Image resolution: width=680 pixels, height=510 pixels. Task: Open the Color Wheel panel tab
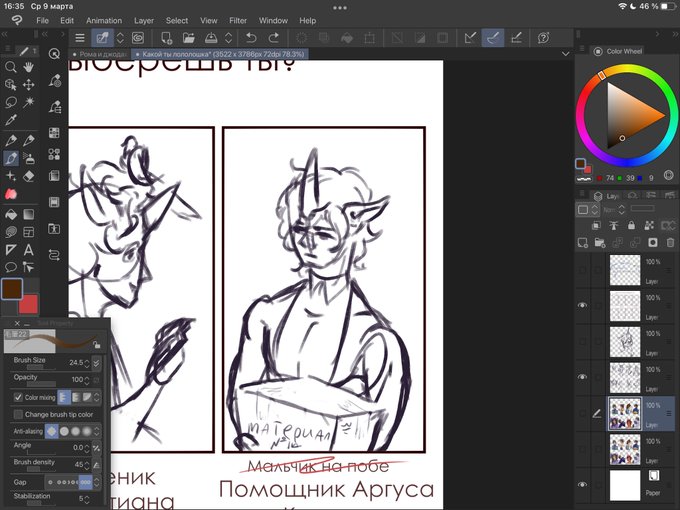[x=618, y=51]
